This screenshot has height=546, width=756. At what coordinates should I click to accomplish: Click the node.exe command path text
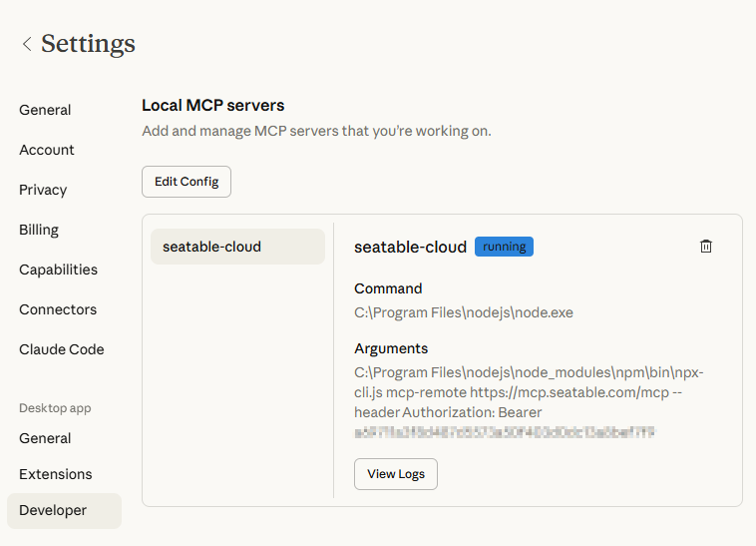coord(464,312)
